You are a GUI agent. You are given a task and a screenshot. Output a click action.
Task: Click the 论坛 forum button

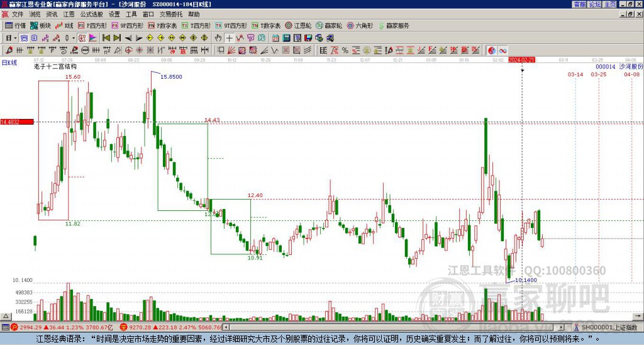pyautogui.click(x=595, y=4)
